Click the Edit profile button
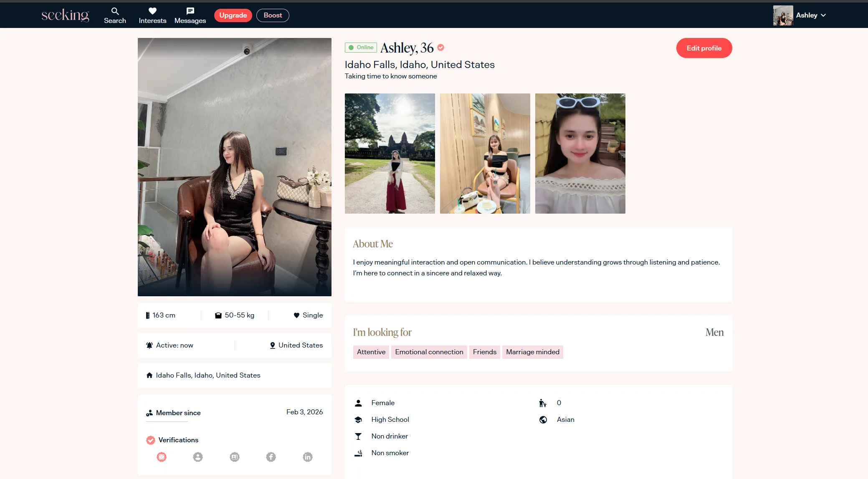The image size is (868, 479). (x=704, y=48)
